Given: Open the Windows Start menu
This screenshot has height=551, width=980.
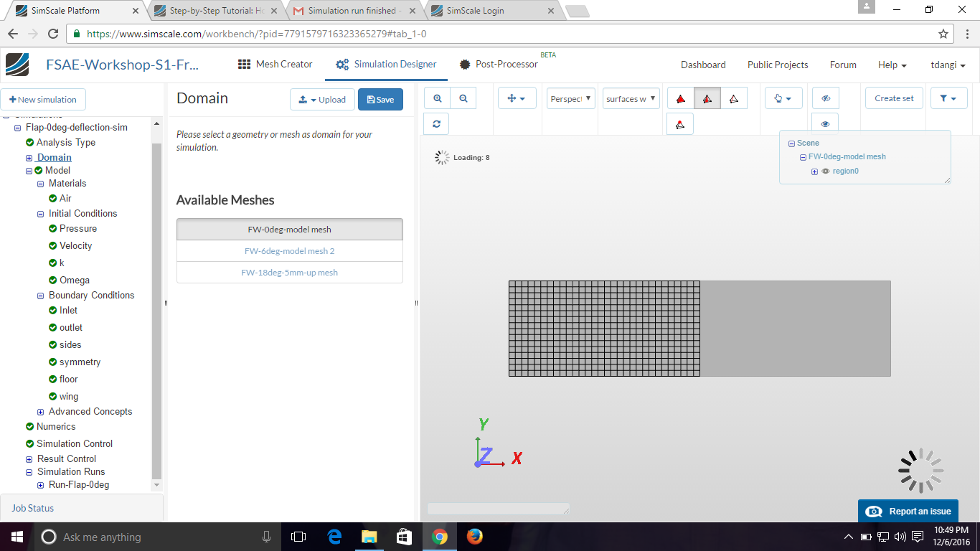Looking at the screenshot, I should [17, 537].
